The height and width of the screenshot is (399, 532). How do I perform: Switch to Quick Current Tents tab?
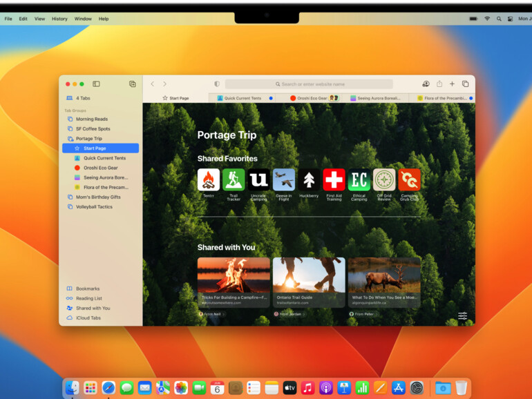242,98
